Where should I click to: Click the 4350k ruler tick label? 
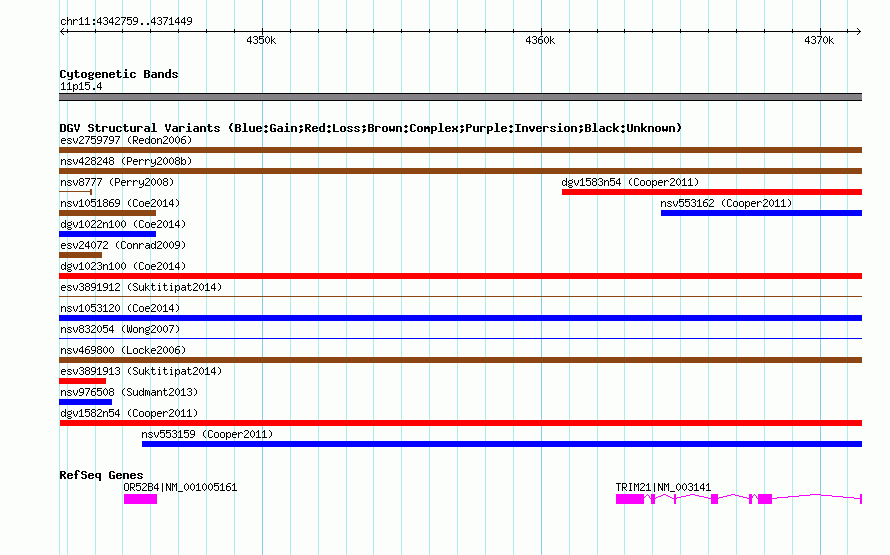pyautogui.click(x=261, y=40)
